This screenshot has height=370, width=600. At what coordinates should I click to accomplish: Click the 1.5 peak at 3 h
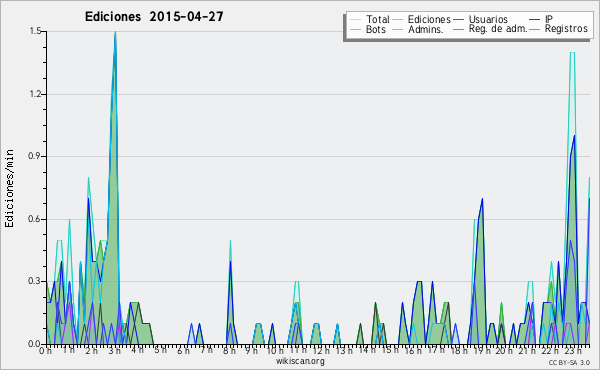pyautogui.click(x=115, y=32)
